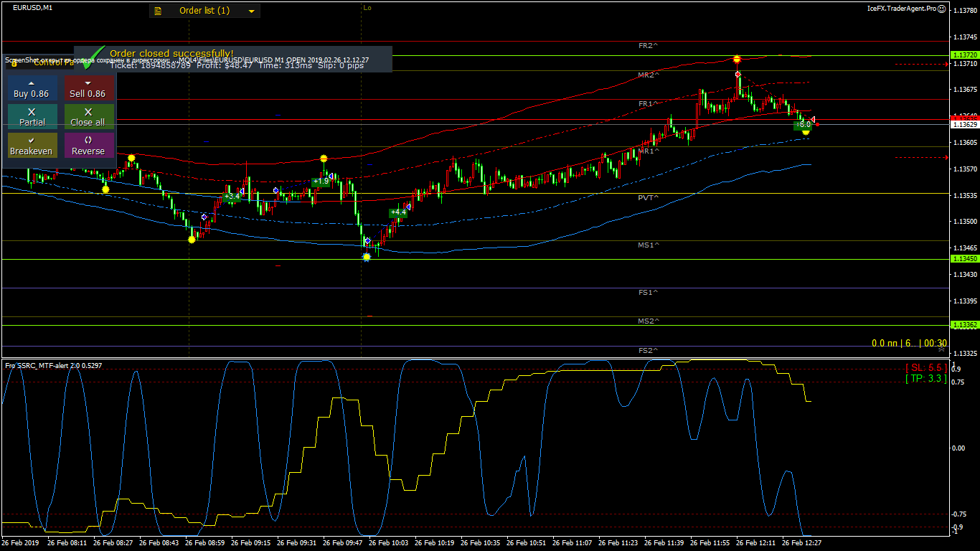
Task: Click the red SL: 5.5 label
Action: 925,367
